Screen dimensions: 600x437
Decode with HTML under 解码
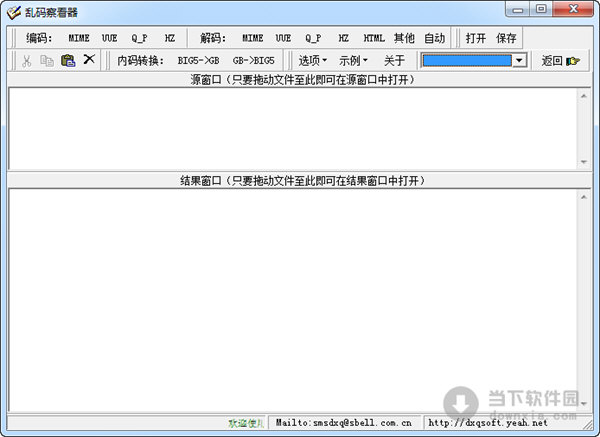[374, 38]
